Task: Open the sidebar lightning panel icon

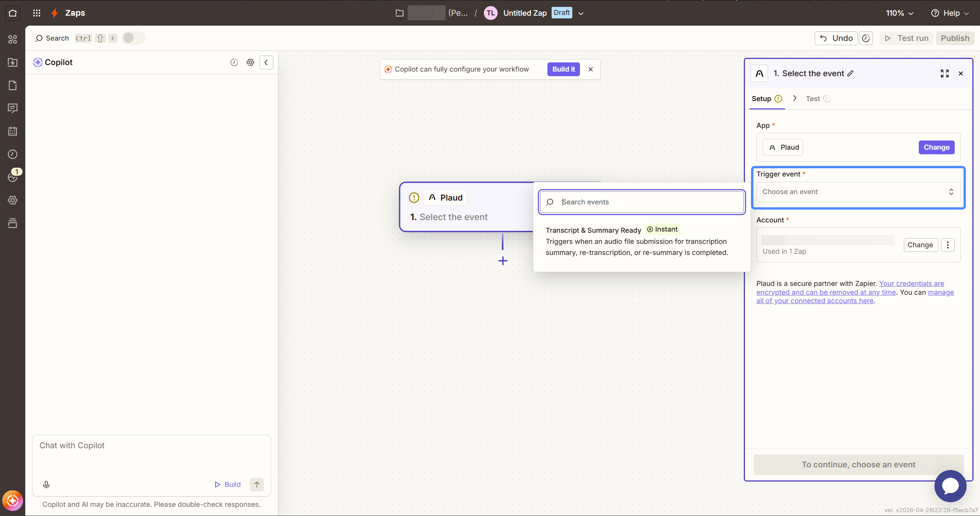Action: point(13,62)
